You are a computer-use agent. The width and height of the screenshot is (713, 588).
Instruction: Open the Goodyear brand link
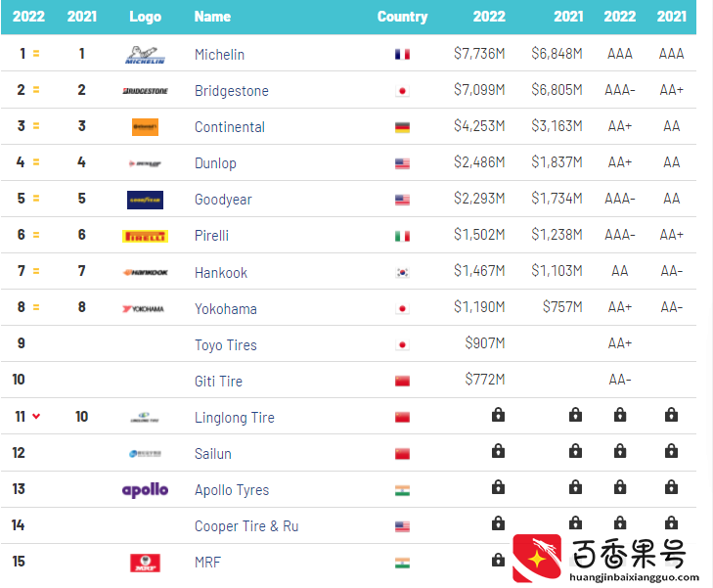click(223, 200)
